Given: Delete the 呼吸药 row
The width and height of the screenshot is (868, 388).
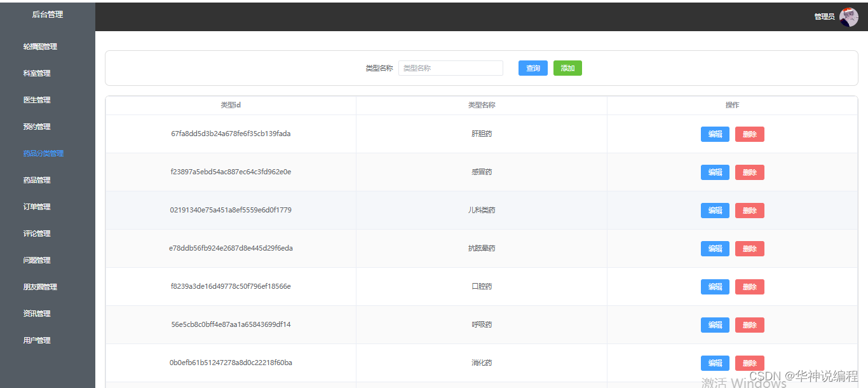Looking at the screenshot, I should tap(750, 325).
